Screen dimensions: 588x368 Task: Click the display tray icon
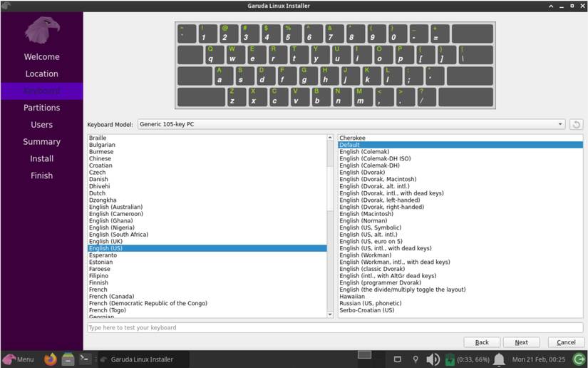398,359
